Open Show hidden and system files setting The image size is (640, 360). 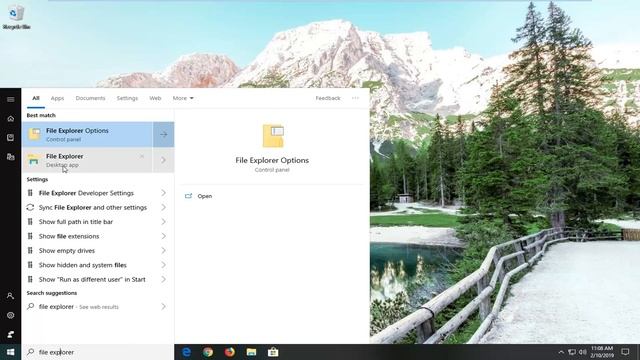point(82,265)
